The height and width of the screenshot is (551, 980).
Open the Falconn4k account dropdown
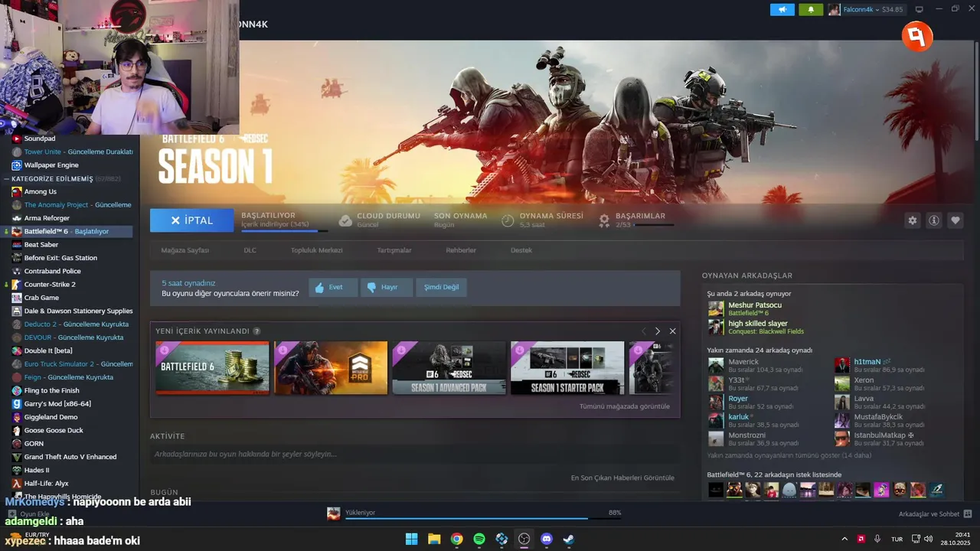pyautogui.click(x=866, y=9)
